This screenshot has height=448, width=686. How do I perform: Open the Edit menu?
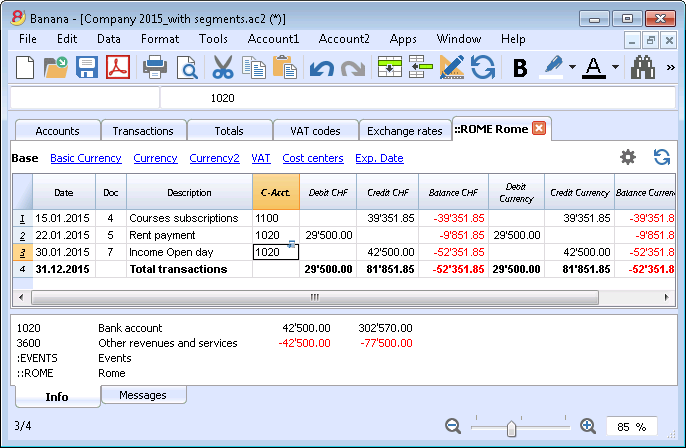click(x=67, y=39)
